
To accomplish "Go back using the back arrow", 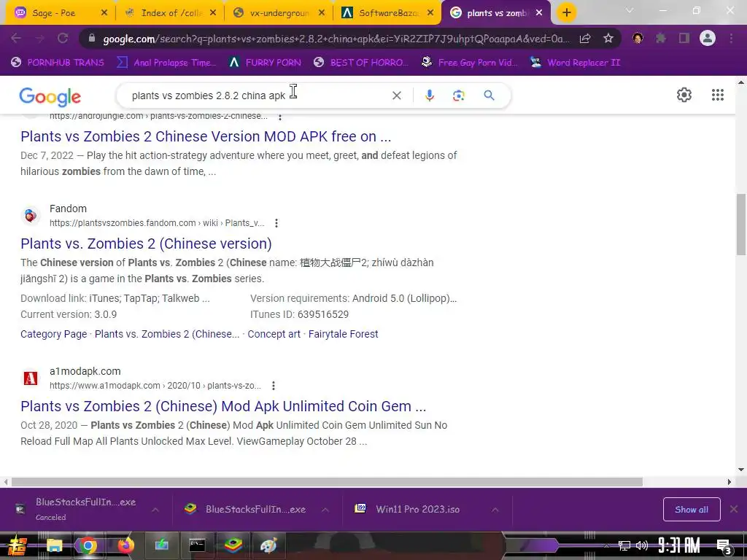I will click(x=16, y=39).
